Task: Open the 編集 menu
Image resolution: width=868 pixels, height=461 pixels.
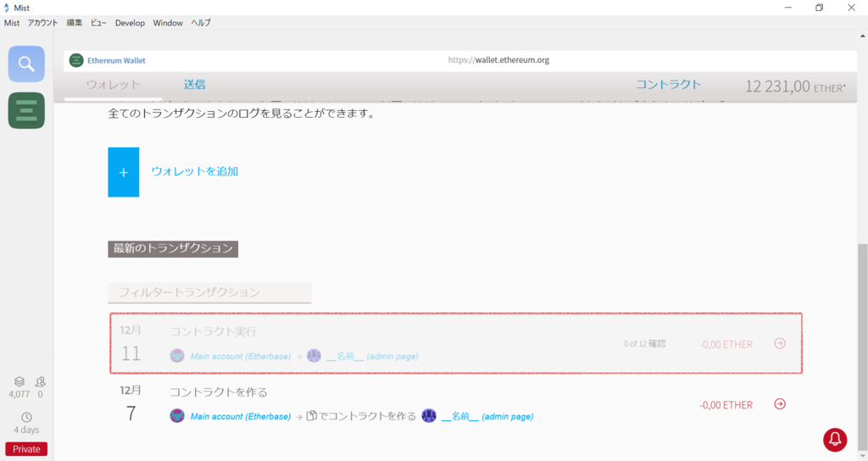Action: [x=75, y=23]
